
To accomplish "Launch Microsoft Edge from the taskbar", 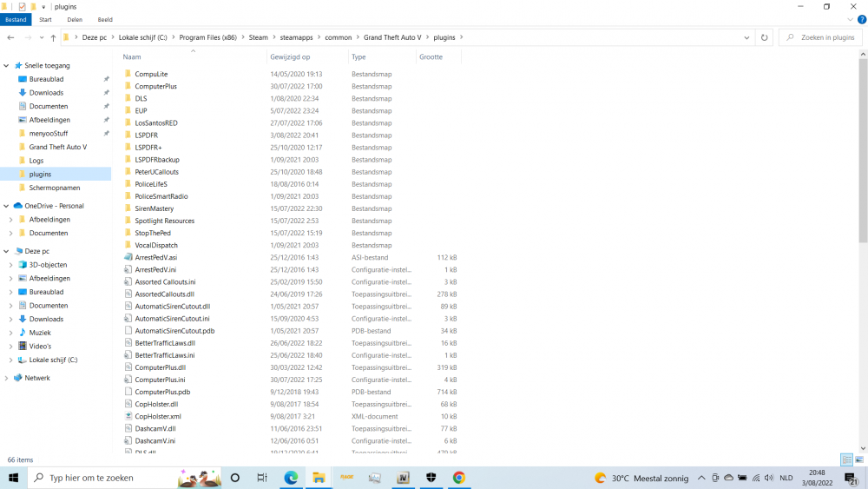I will point(291,478).
